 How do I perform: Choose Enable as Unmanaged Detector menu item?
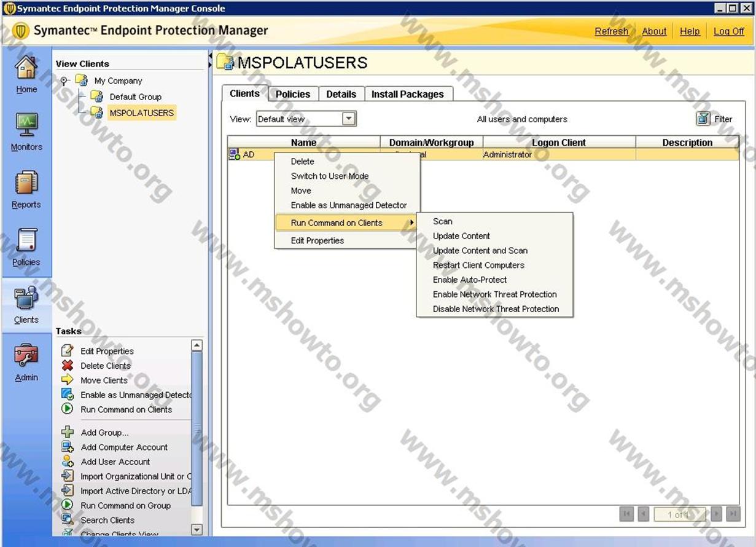[x=347, y=205]
